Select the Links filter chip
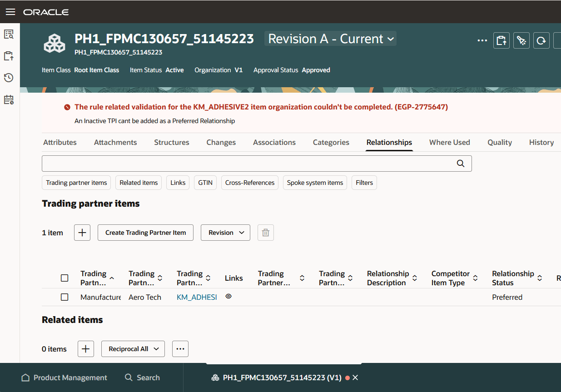 tap(178, 183)
